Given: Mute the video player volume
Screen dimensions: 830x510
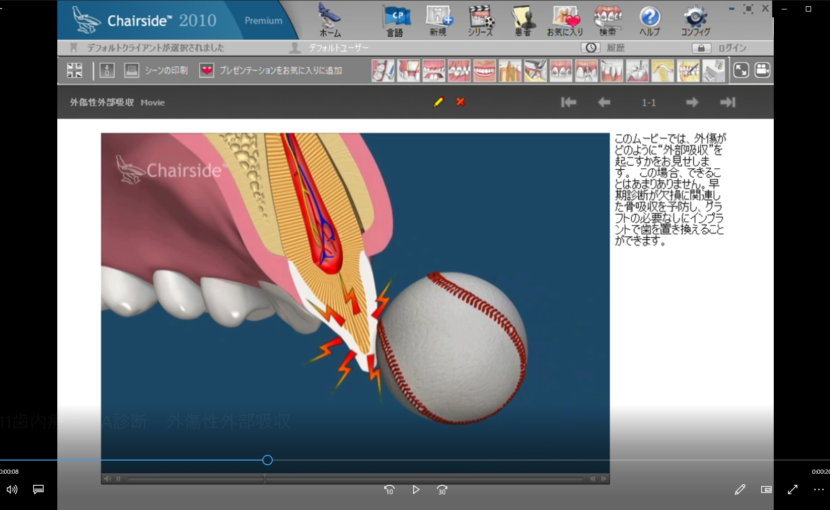Looking at the screenshot, I should [12, 490].
